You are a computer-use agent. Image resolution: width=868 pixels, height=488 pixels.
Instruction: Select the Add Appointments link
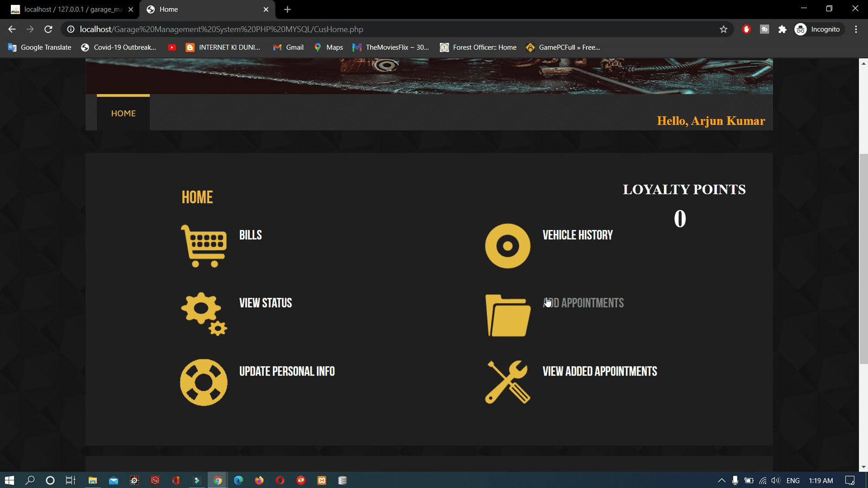click(x=583, y=303)
